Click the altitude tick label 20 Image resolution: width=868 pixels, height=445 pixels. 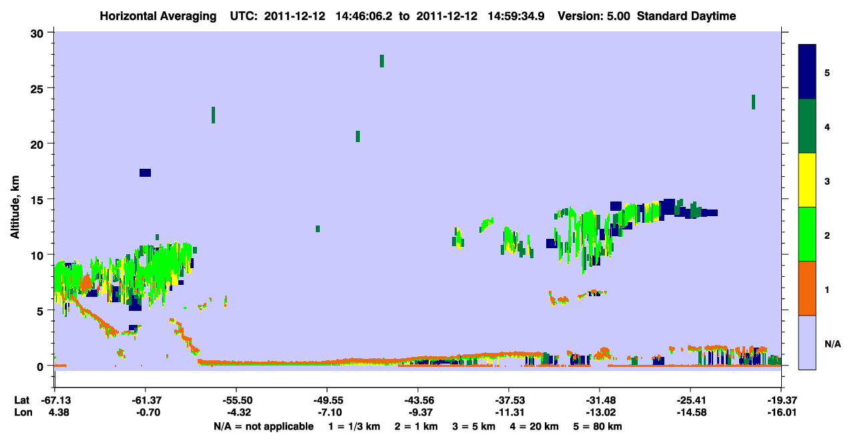point(39,143)
